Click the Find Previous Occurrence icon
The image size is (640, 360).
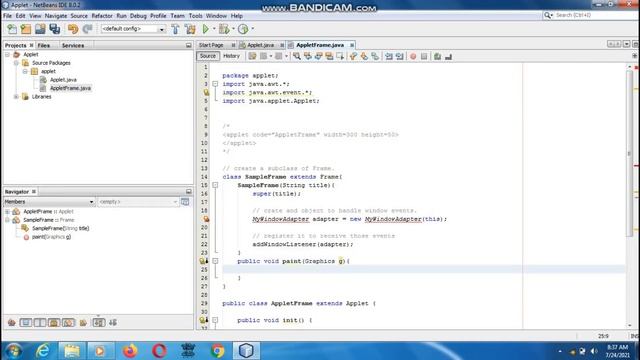coord(308,56)
